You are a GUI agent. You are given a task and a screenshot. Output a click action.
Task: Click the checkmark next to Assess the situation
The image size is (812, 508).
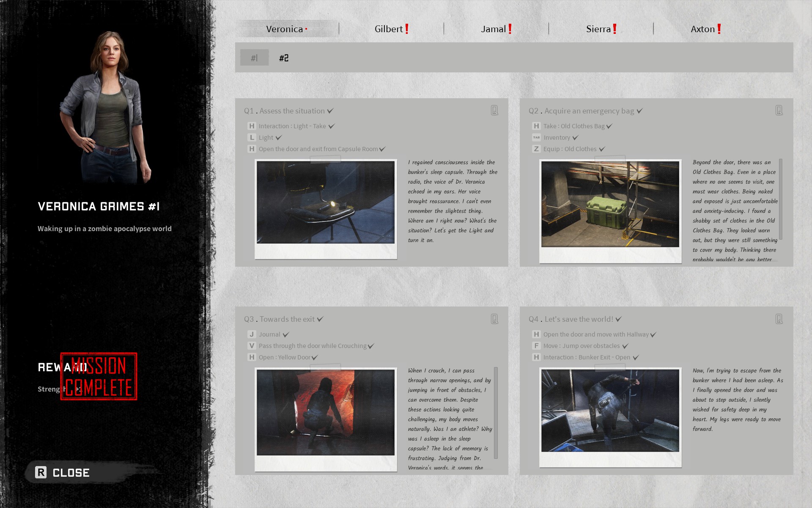(330, 111)
